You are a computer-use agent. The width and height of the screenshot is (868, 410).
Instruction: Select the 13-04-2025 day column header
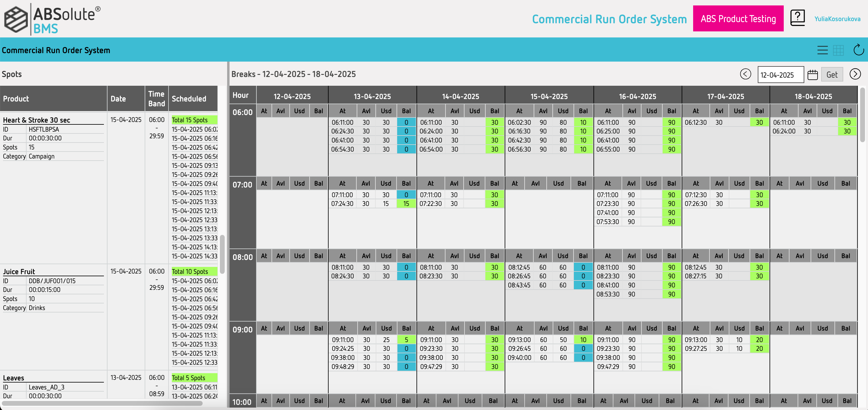[x=372, y=96]
